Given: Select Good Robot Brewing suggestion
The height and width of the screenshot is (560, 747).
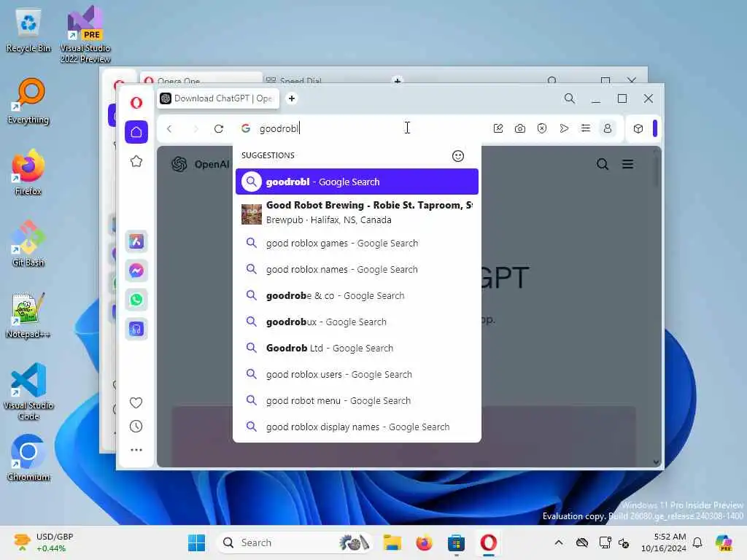Looking at the screenshot, I should click(x=357, y=212).
